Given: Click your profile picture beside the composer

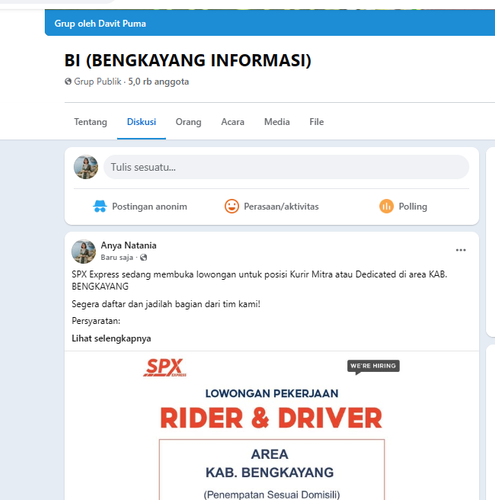Looking at the screenshot, I should (86, 167).
